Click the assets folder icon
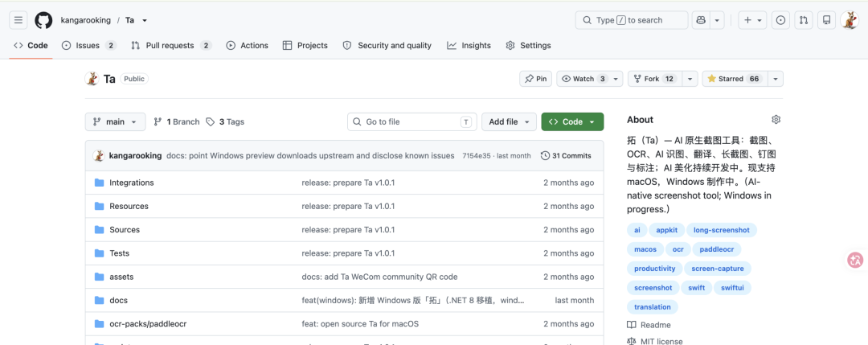The height and width of the screenshot is (345, 868). click(99, 277)
